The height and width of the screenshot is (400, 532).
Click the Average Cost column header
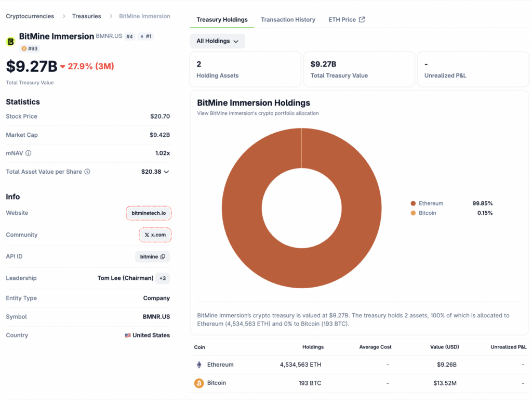click(x=375, y=347)
